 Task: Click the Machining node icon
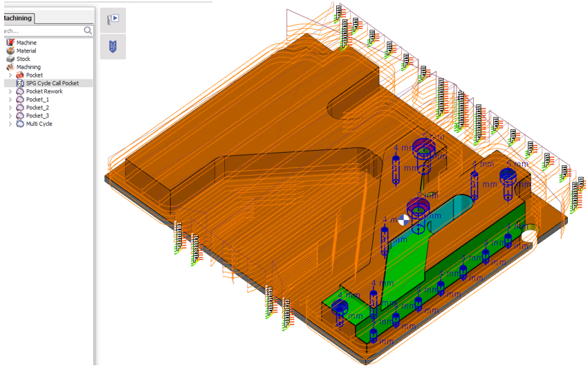[10, 67]
